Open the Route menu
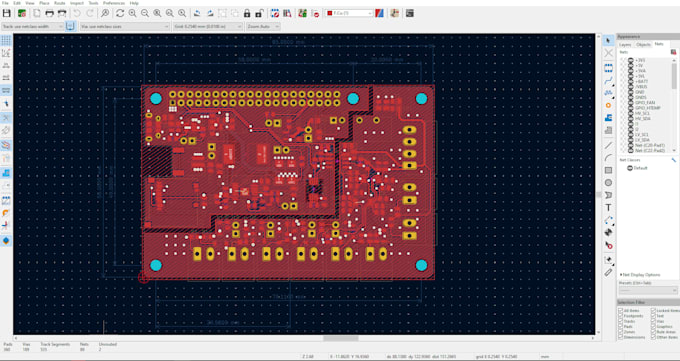680x361 pixels. 59,3
